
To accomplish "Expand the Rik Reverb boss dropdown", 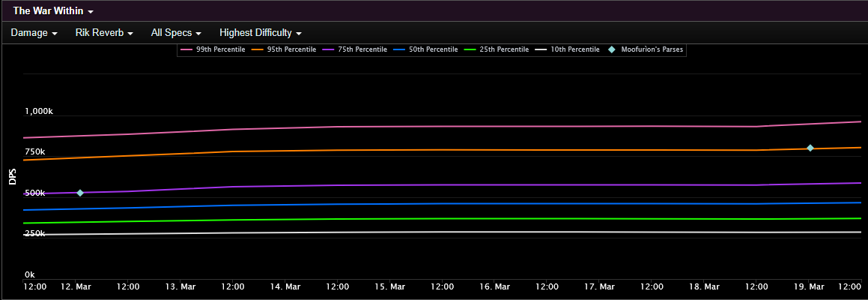I will click(x=104, y=33).
